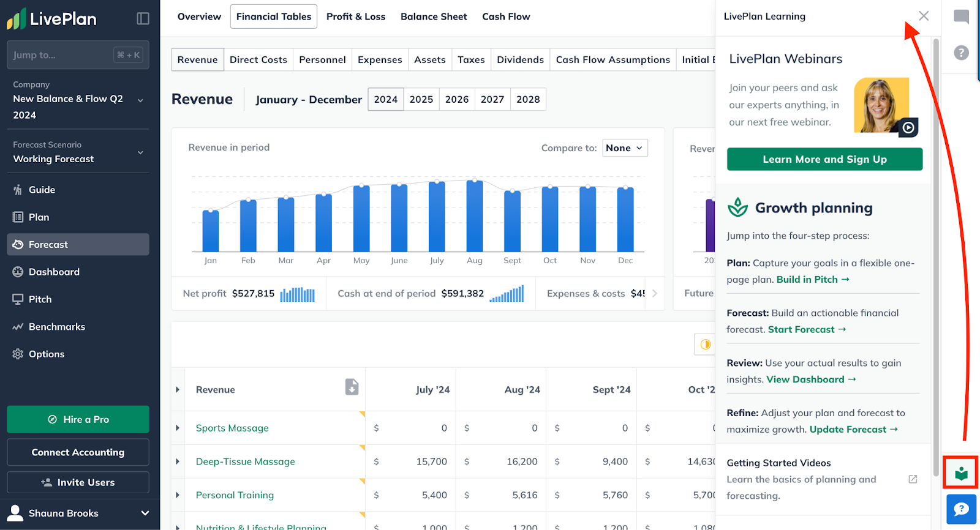Open the LivePlan Learning book icon
The height and width of the screenshot is (530, 980).
point(961,473)
